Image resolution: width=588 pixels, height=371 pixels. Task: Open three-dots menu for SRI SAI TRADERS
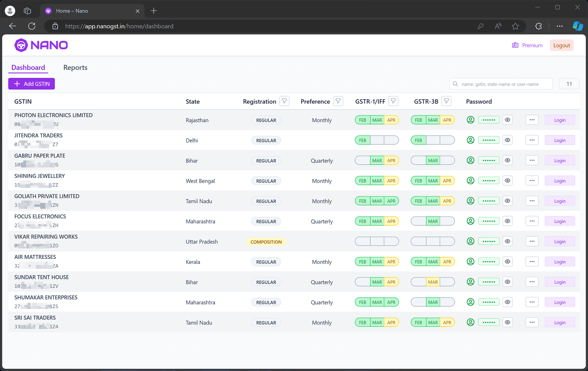[x=532, y=322]
